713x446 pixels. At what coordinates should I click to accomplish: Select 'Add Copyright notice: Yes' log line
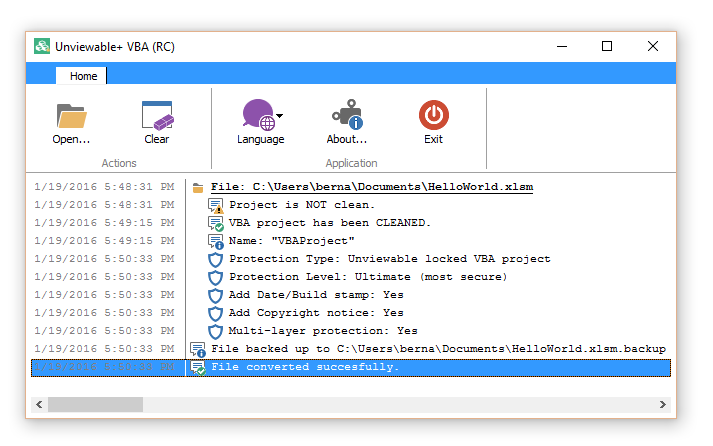coord(316,313)
